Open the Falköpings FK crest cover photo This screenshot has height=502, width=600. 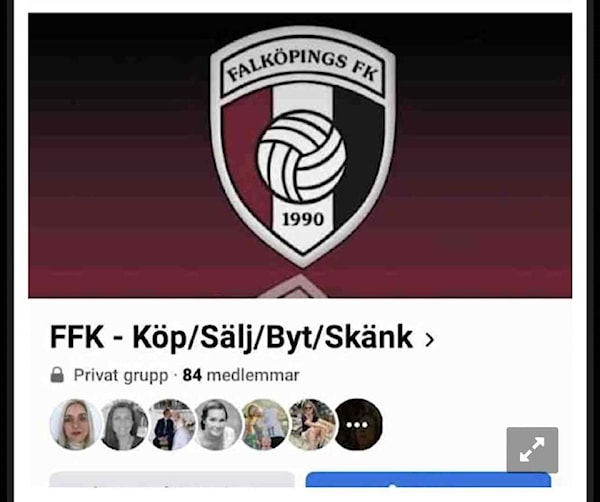tap(300, 155)
